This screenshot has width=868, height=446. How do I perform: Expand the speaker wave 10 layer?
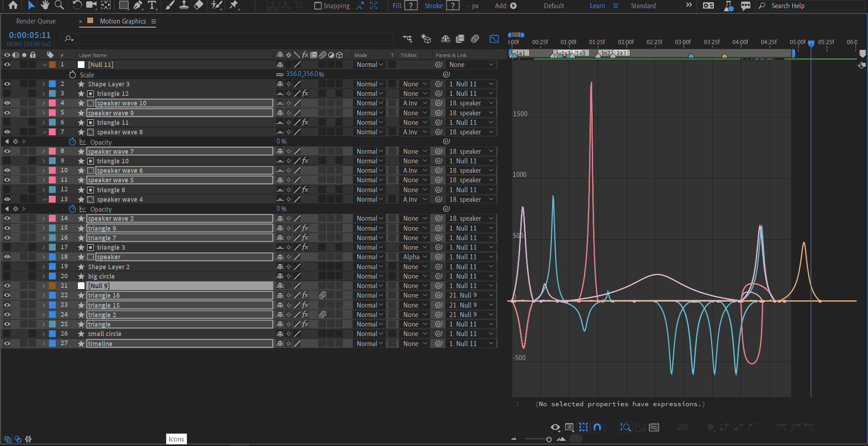pyautogui.click(x=44, y=103)
